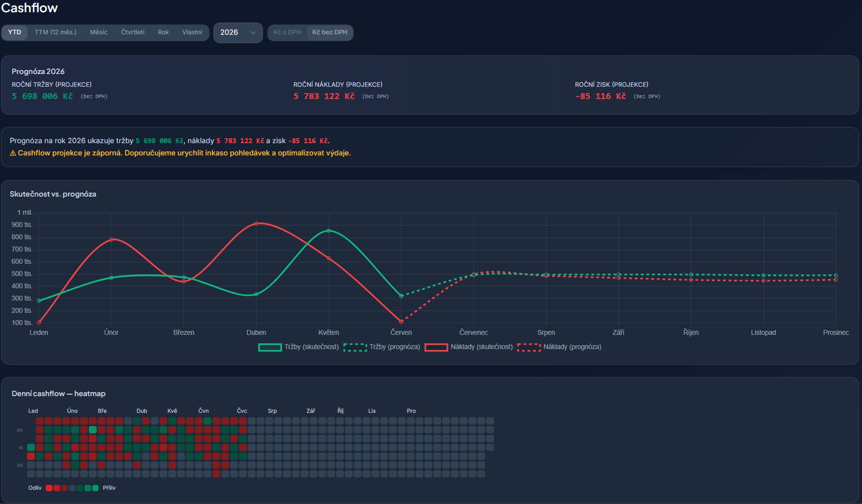This screenshot has width=862, height=504.
Task: Click the yellow warning triangle icon
Action: (13, 153)
